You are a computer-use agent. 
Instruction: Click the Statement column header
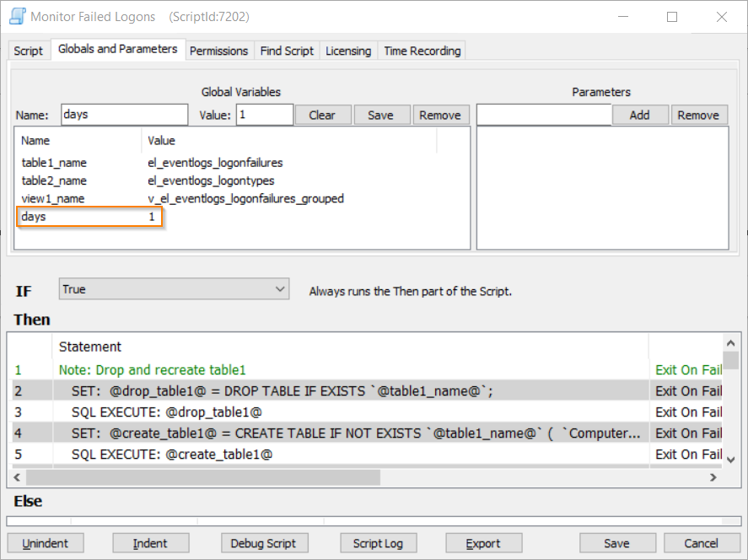click(x=350, y=347)
